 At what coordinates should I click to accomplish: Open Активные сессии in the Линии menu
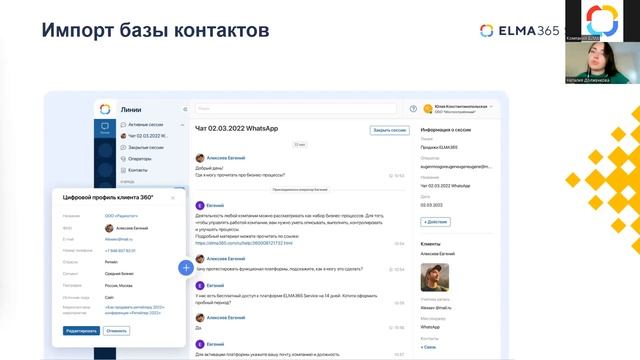click(146, 124)
